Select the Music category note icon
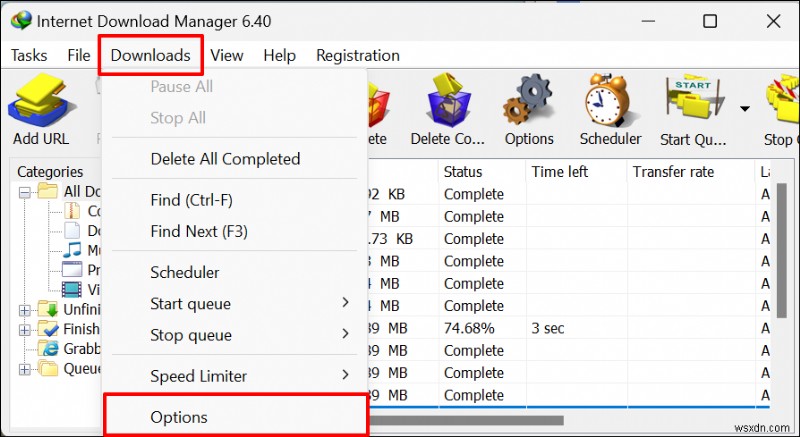The height and width of the screenshot is (437, 800). [72, 250]
